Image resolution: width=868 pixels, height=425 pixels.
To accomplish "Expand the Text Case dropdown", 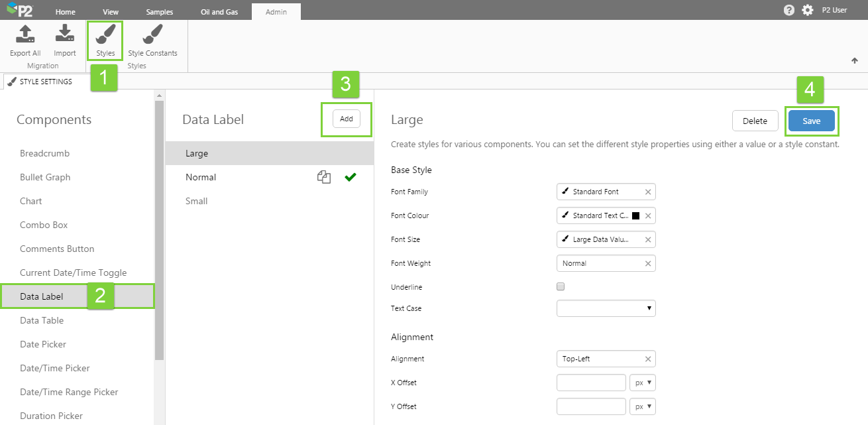I will (606, 308).
